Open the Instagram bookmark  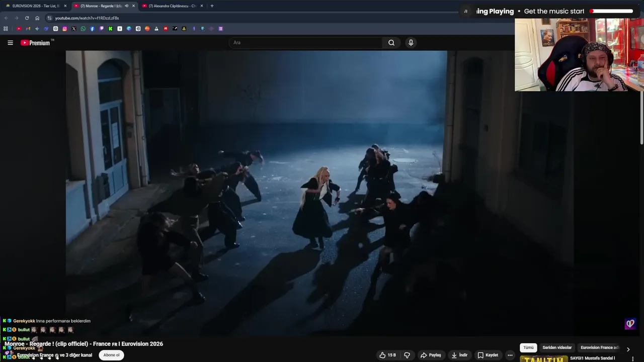click(65, 29)
